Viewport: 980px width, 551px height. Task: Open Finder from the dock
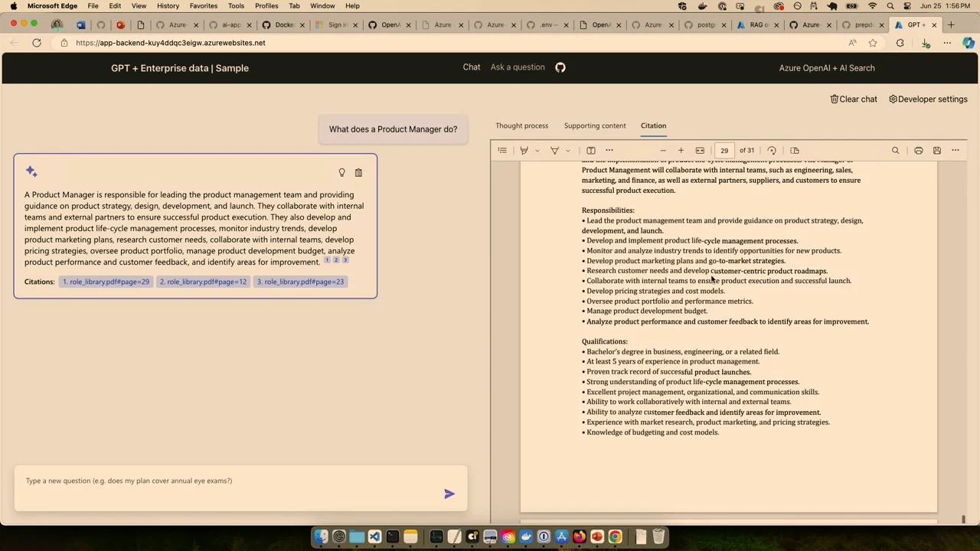point(321,536)
